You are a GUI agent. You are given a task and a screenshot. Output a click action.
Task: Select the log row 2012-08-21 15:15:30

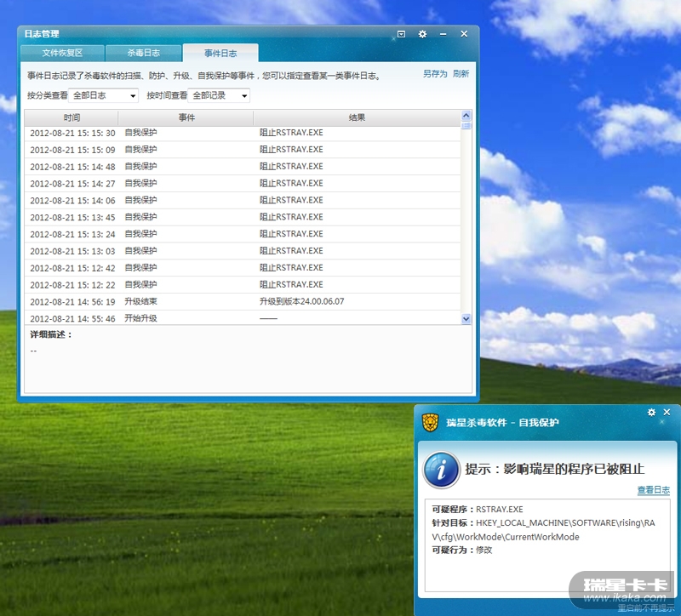coord(243,133)
